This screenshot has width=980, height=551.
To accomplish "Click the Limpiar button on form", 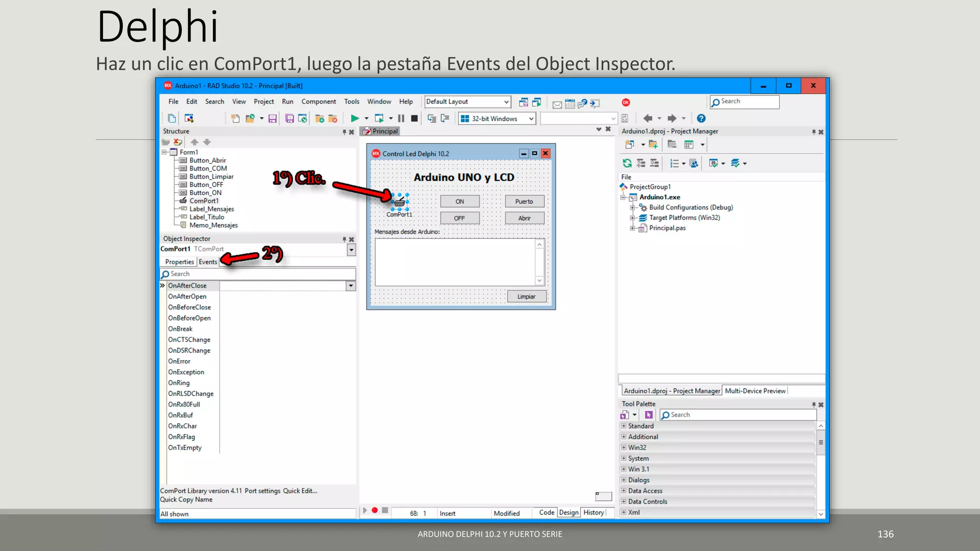I will (526, 297).
